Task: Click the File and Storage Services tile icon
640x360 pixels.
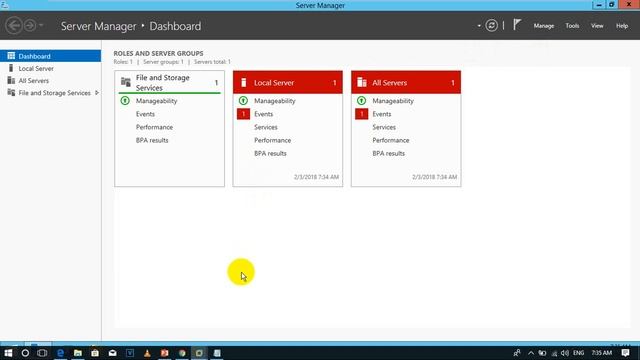Action: (x=126, y=82)
